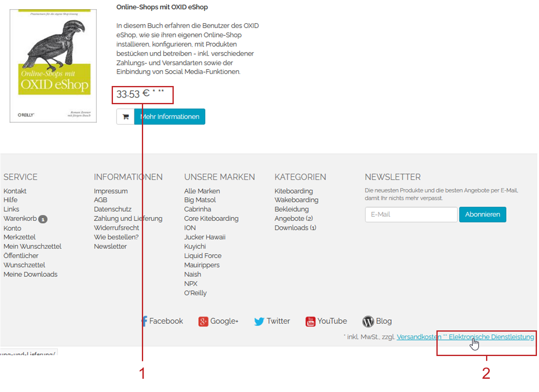This screenshot has width=539, height=392.
Task: Open the WordPress Blog link
Action: tap(377, 321)
